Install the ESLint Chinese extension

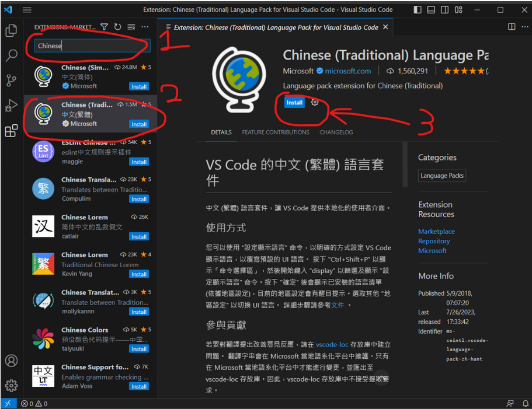[139, 162]
